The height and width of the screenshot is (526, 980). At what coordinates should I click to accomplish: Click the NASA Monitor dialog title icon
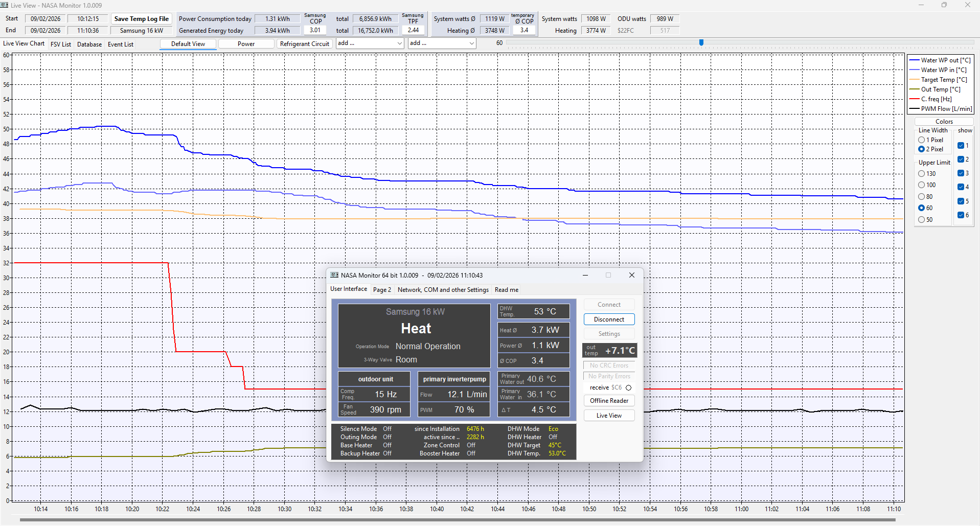pyautogui.click(x=334, y=275)
